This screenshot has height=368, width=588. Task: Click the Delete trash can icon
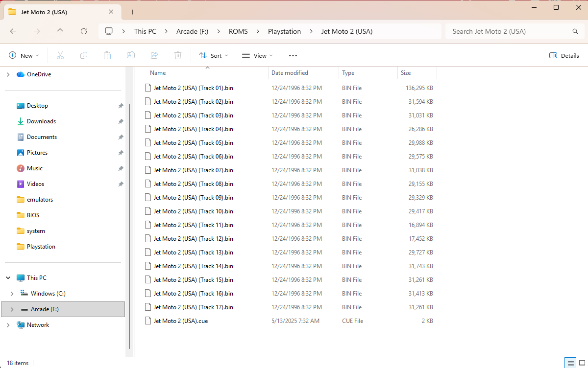point(178,56)
